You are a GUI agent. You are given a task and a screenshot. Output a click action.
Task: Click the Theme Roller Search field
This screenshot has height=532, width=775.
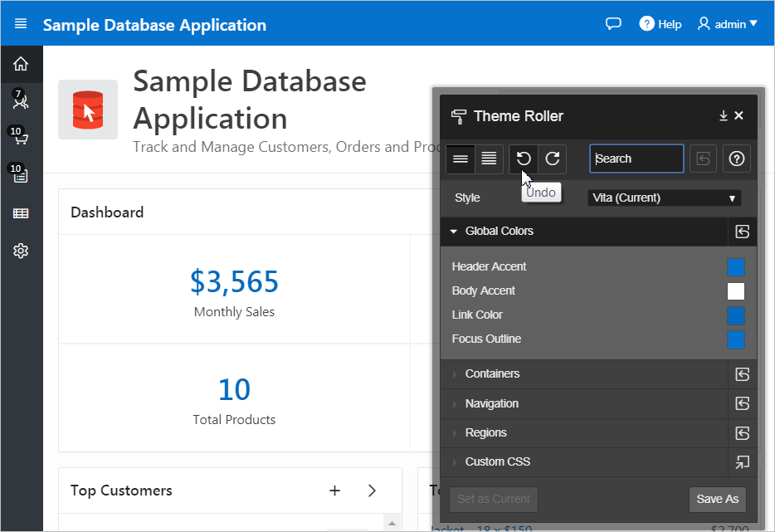coord(636,159)
